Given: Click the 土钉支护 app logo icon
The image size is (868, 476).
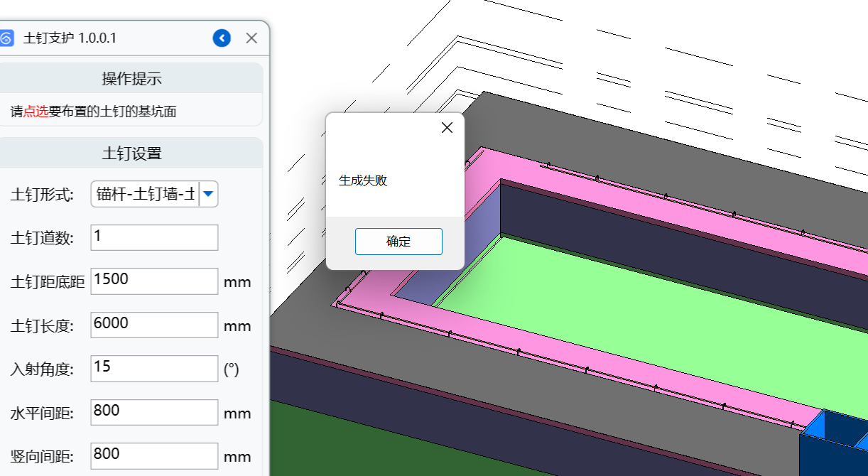Looking at the screenshot, I should click(6, 38).
